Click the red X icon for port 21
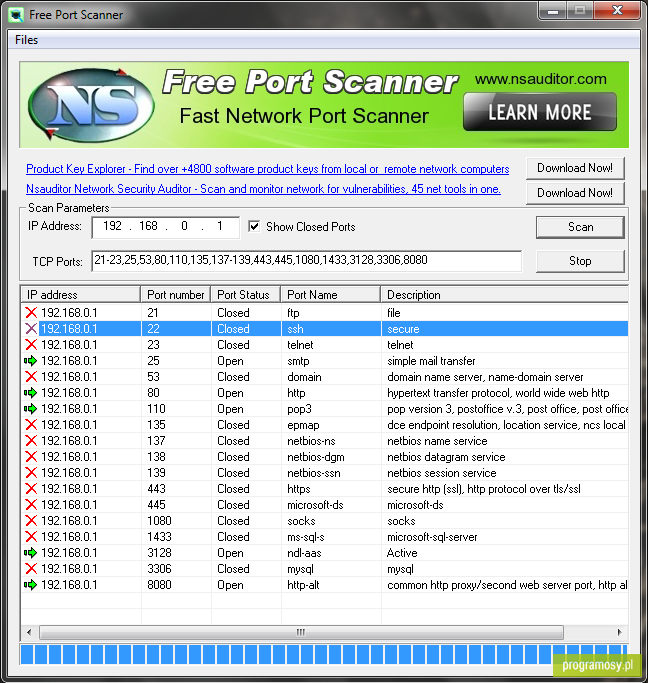 pyautogui.click(x=31, y=313)
